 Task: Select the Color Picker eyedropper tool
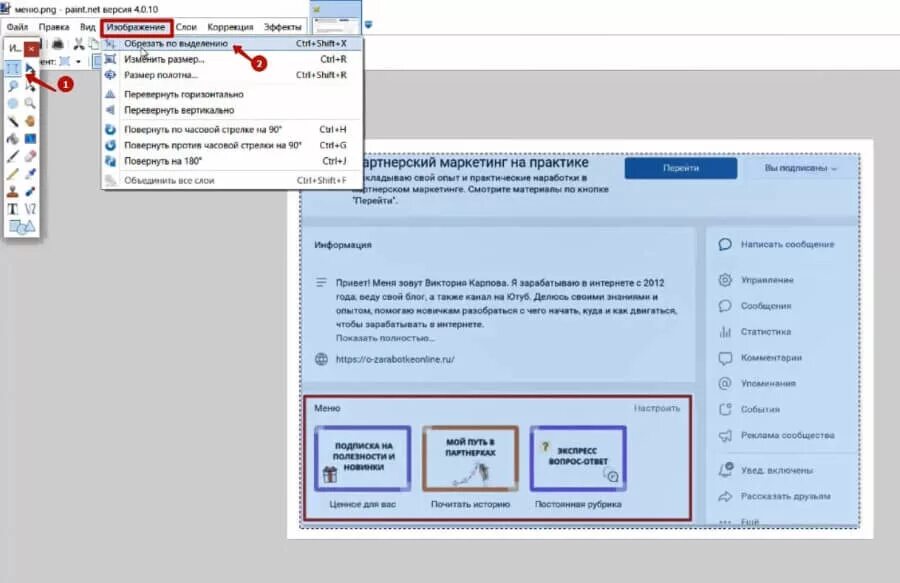30,174
